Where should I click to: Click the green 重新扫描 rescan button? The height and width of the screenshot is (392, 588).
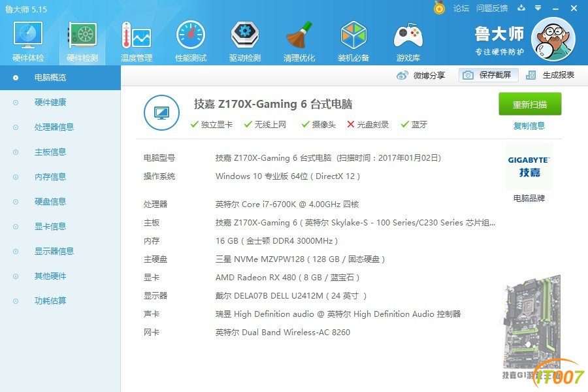pyautogui.click(x=530, y=105)
